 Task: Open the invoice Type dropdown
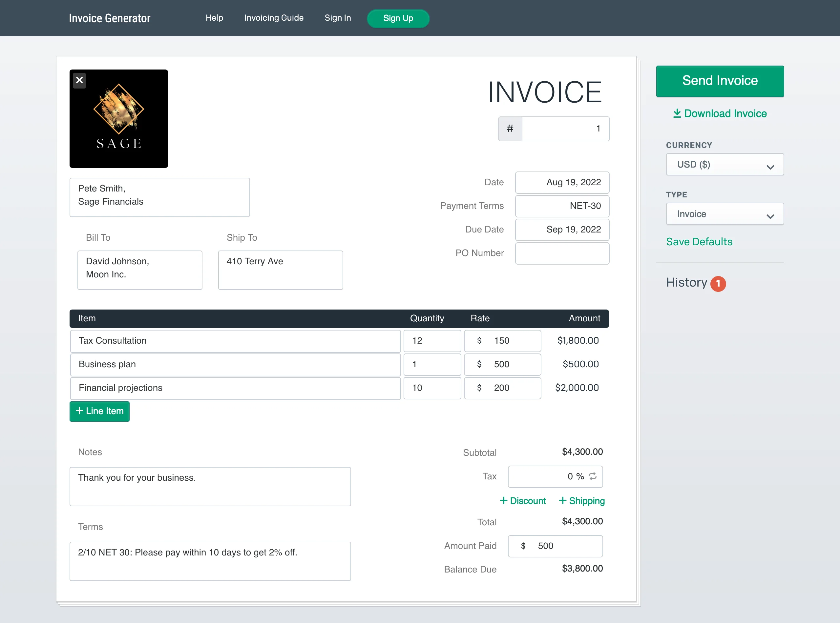tap(724, 214)
